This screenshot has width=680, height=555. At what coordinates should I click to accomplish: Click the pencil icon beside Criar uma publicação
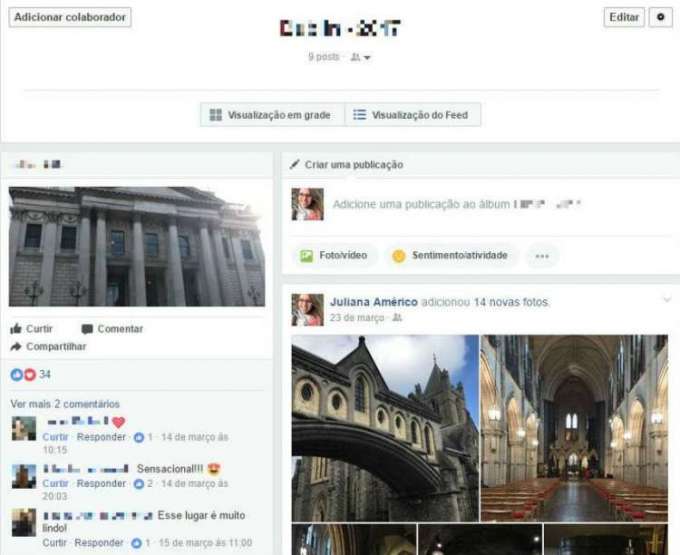pos(295,164)
